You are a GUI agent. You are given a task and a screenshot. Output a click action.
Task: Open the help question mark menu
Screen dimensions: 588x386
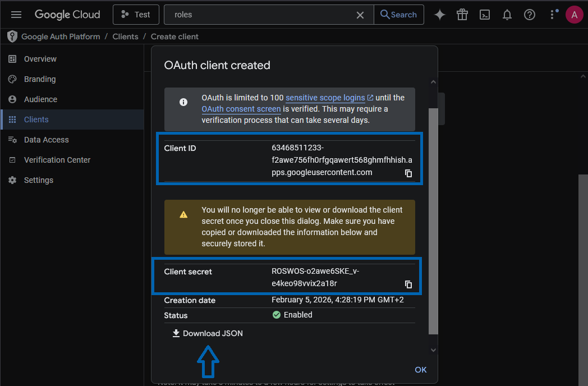tap(530, 15)
